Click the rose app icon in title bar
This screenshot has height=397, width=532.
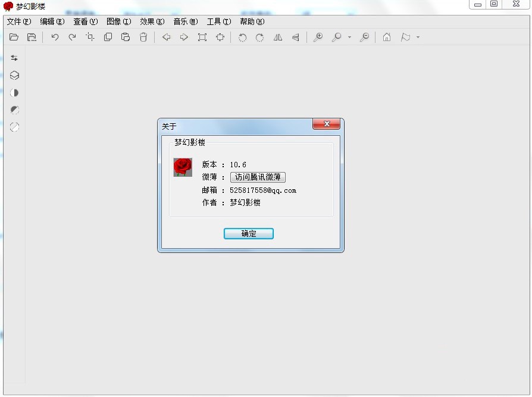point(8,6)
